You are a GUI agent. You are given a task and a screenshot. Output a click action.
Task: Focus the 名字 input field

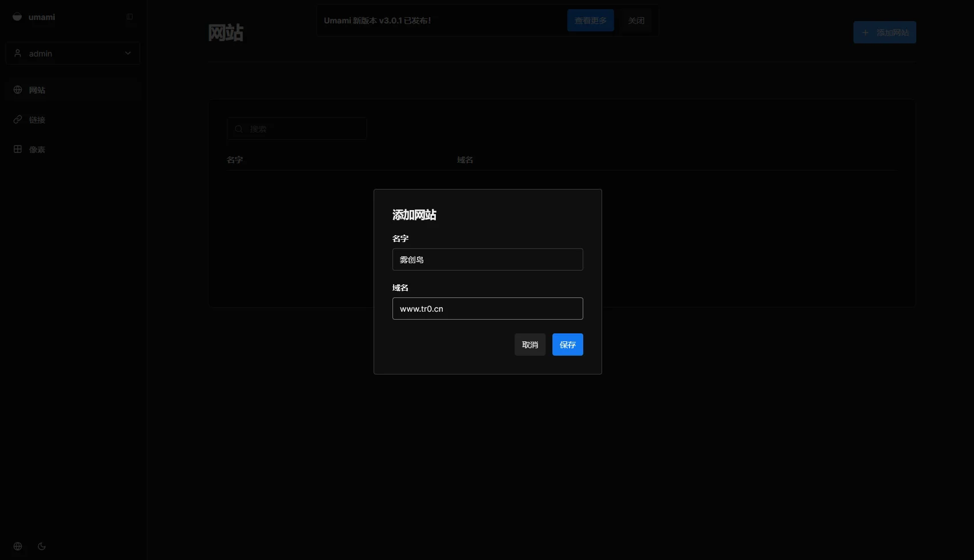click(x=487, y=260)
